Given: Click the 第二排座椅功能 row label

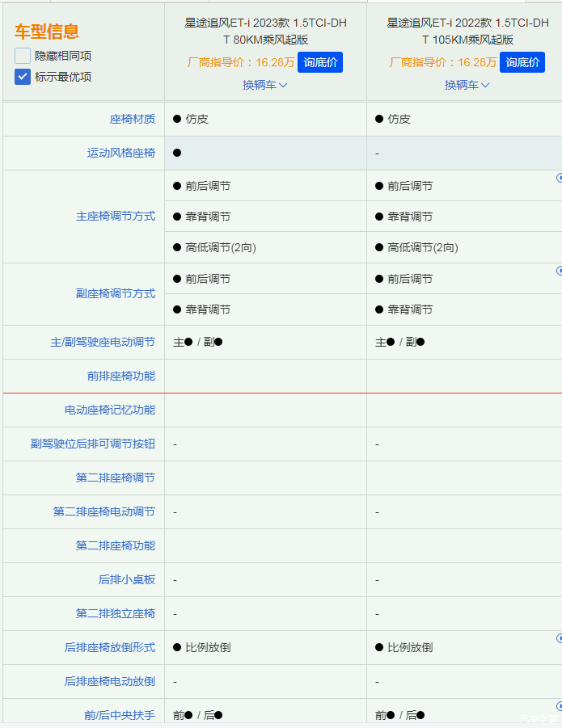Looking at the screenshot, I should (116, 545).
